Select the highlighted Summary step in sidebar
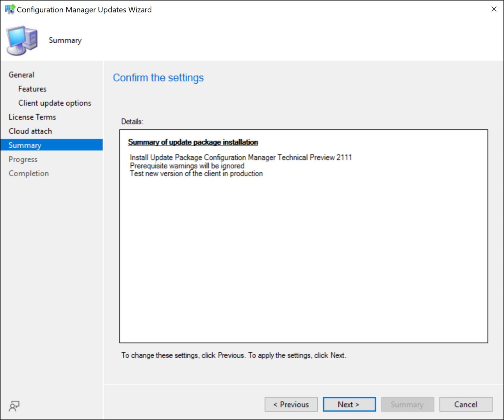Image resolution: width=504 pixels, height=420 pixels. pyautogui.click(x=52, y=145)
